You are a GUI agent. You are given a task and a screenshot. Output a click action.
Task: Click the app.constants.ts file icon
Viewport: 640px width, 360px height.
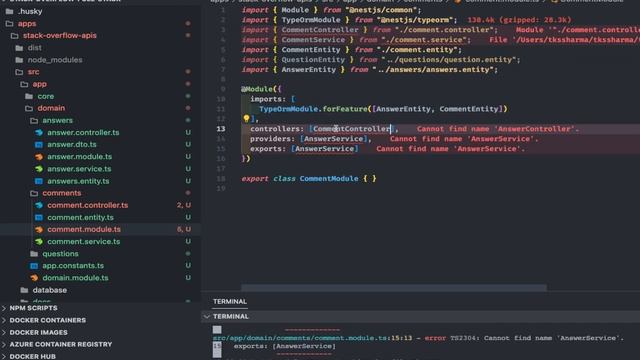pos(34,266)
